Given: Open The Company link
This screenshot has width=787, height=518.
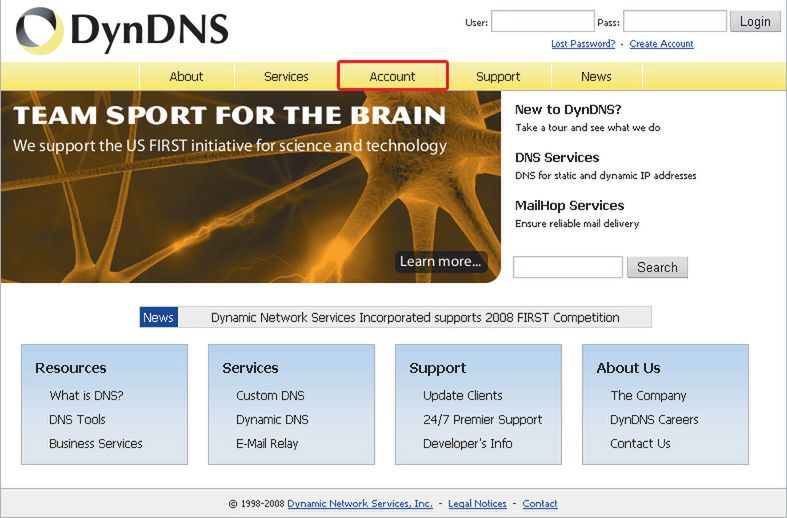Looking at the screenshot, I should click(648, 396).
